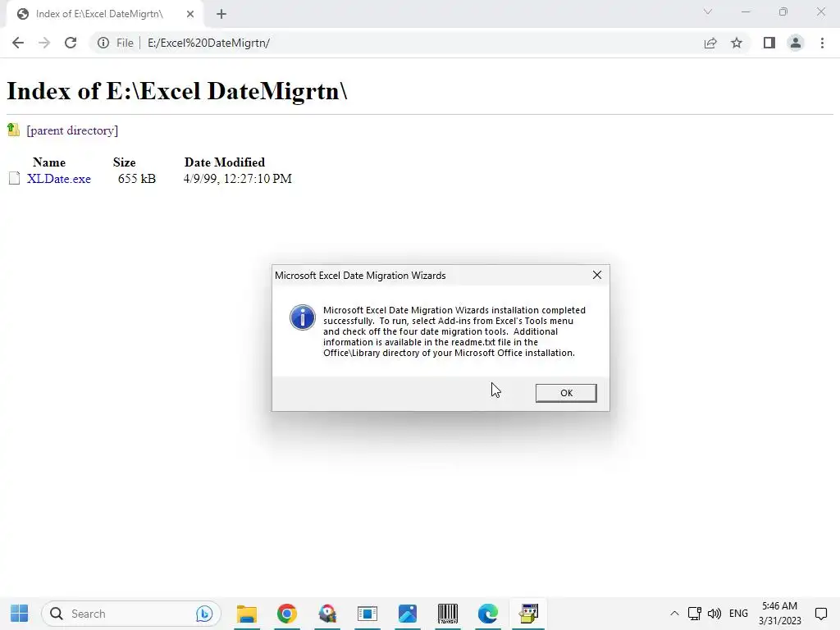Reload the page with the refresh icon
The width and height of the screenshot is (840, 630).
click(71, 43)
